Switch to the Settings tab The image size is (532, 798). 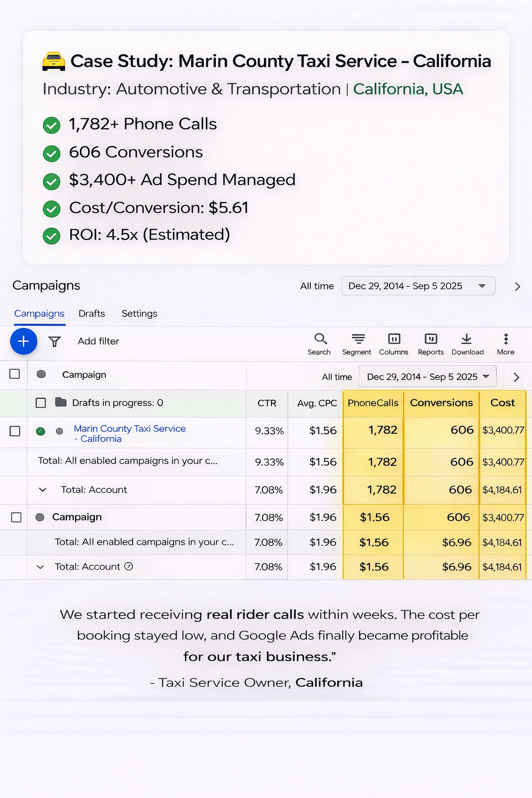tap(139, 314)
